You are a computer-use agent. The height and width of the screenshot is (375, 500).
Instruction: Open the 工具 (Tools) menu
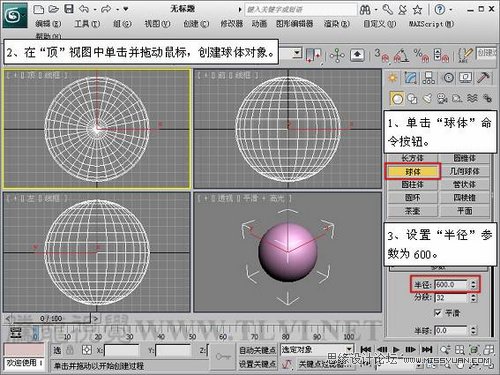pyautogui.click(x=87, y=24)
